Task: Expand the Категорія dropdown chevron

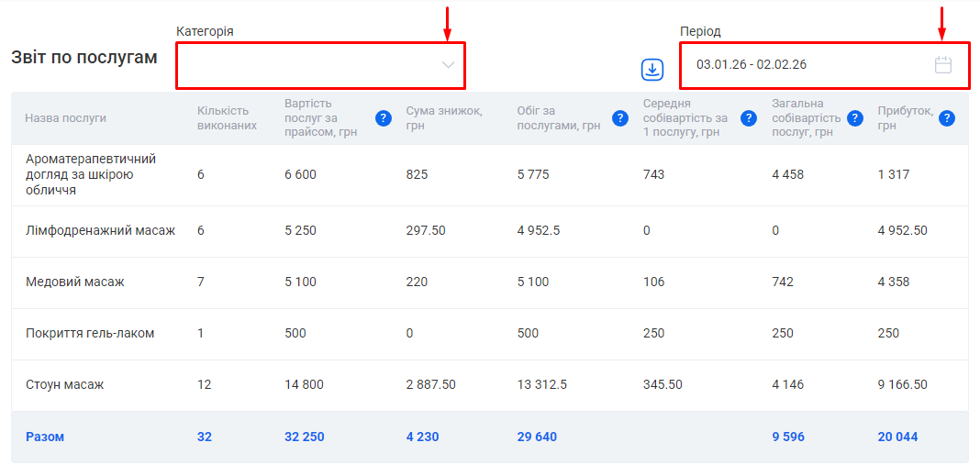Action: click(448, 65)
